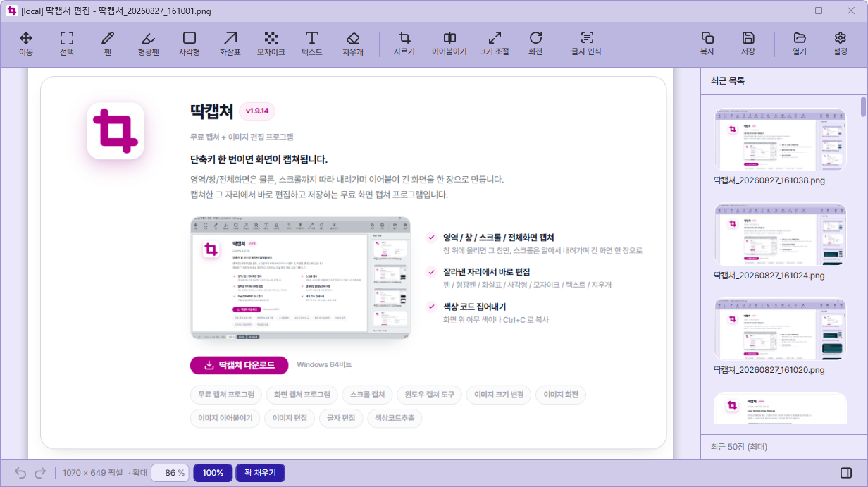
Task: Click the 색상 코드 집어내기 feature heading
Action: (x=474, y=307)
